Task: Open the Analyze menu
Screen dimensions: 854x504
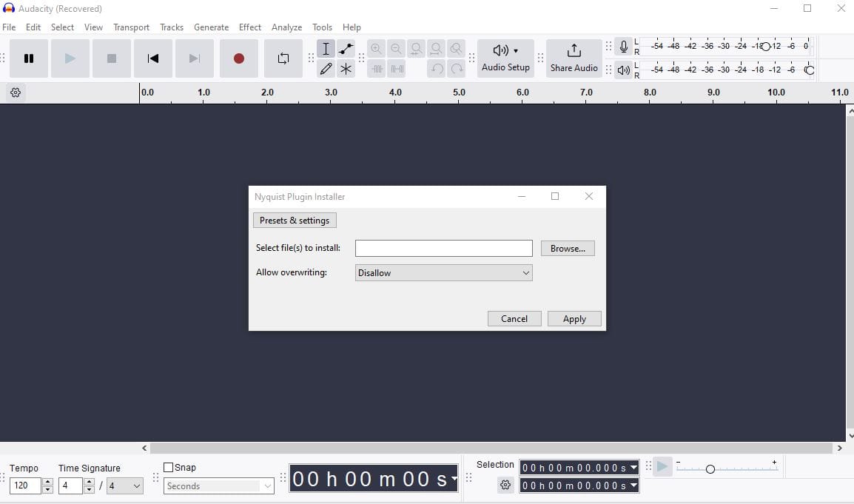Action: click(286, 27)
